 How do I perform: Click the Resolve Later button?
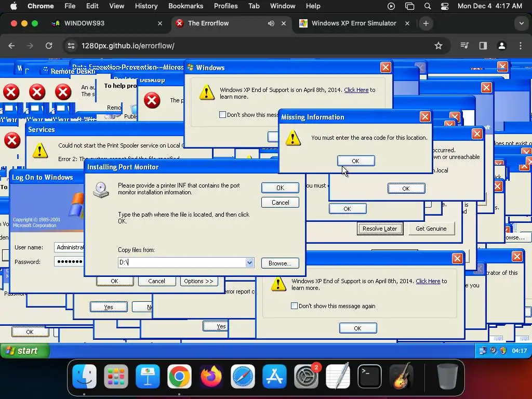coord(380,229)
